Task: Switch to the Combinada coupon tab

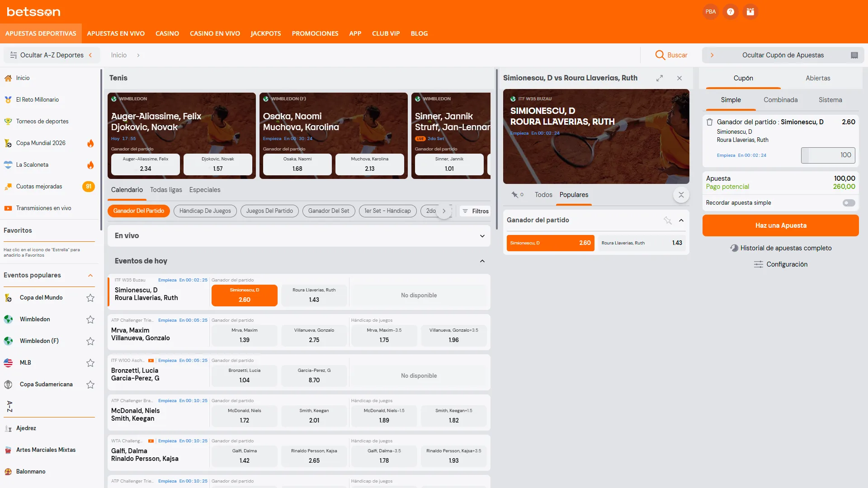Action: pyautogui.click(x=780, y=100)
